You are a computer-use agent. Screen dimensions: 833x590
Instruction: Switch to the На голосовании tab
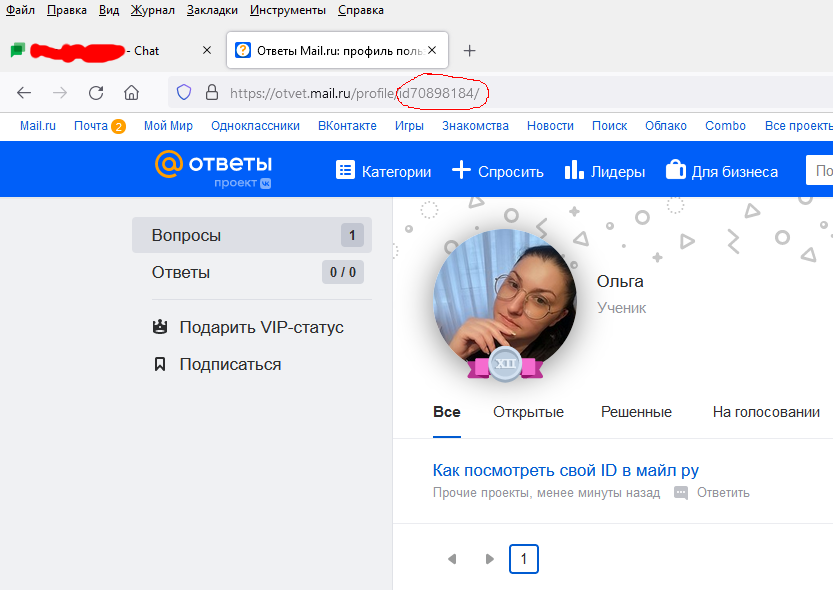[x=765, y=411]
